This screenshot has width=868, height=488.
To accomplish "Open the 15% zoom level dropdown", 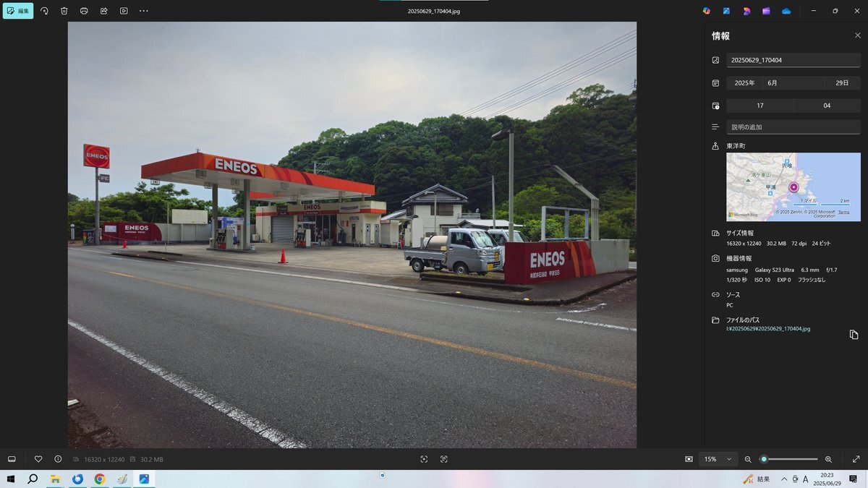I will pos(718,459).
